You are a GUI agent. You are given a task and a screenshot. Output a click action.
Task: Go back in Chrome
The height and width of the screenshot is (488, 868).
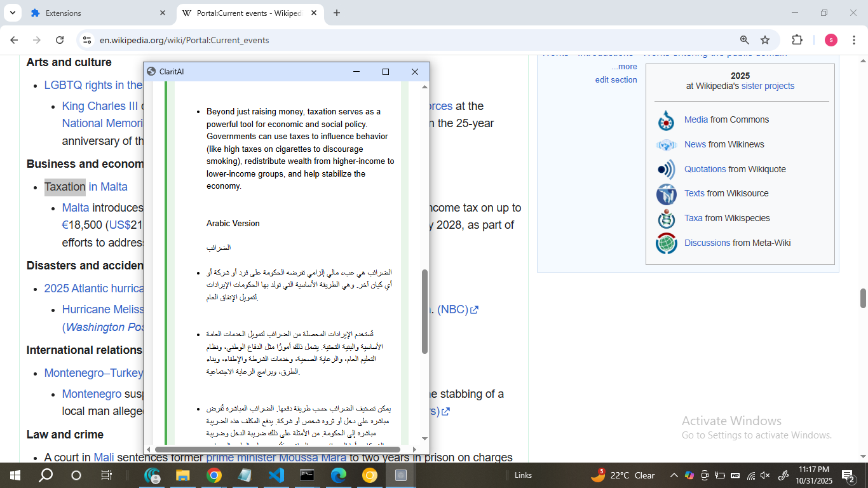click(x=14, y=40)
